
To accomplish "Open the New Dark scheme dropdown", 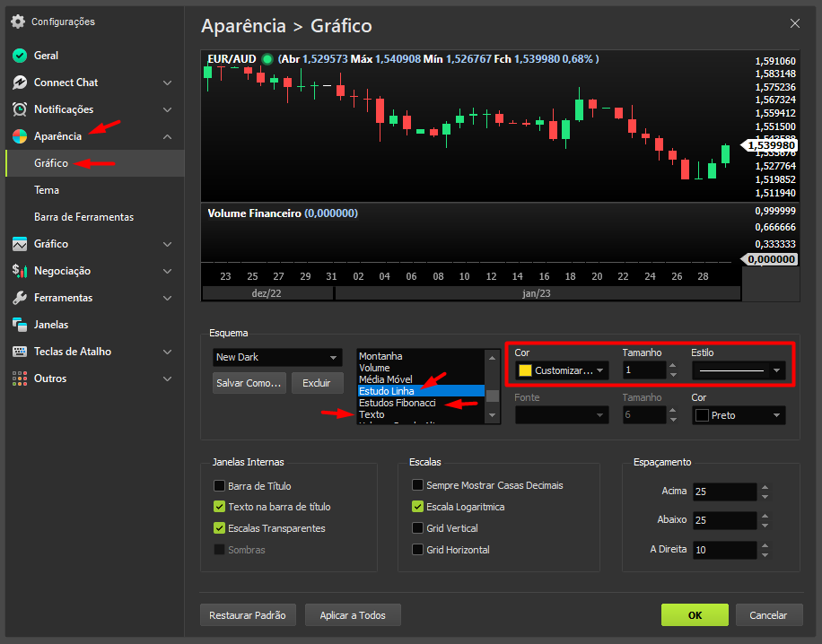I will tap(277, 357).
